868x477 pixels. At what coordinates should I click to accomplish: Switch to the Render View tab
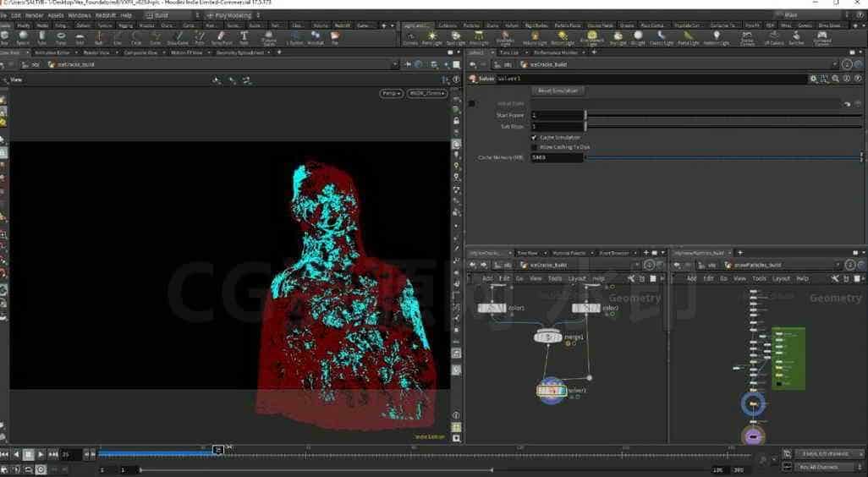tap(96, 52)
